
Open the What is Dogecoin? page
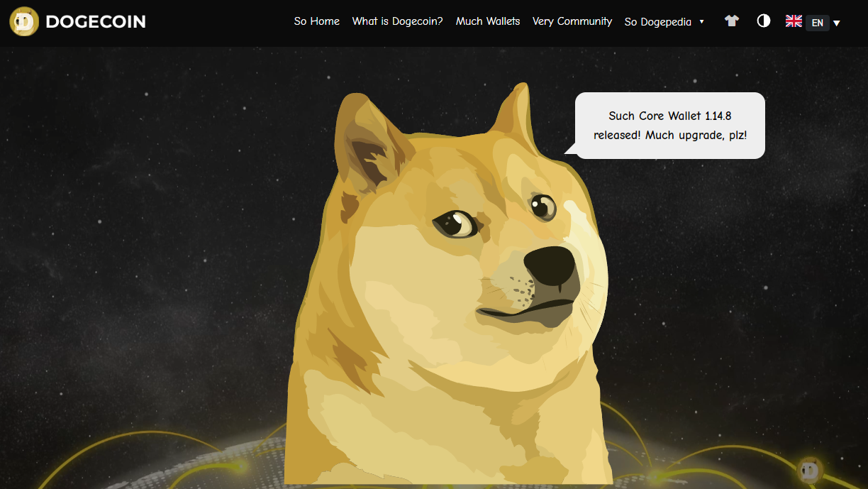tap(397, 21)
